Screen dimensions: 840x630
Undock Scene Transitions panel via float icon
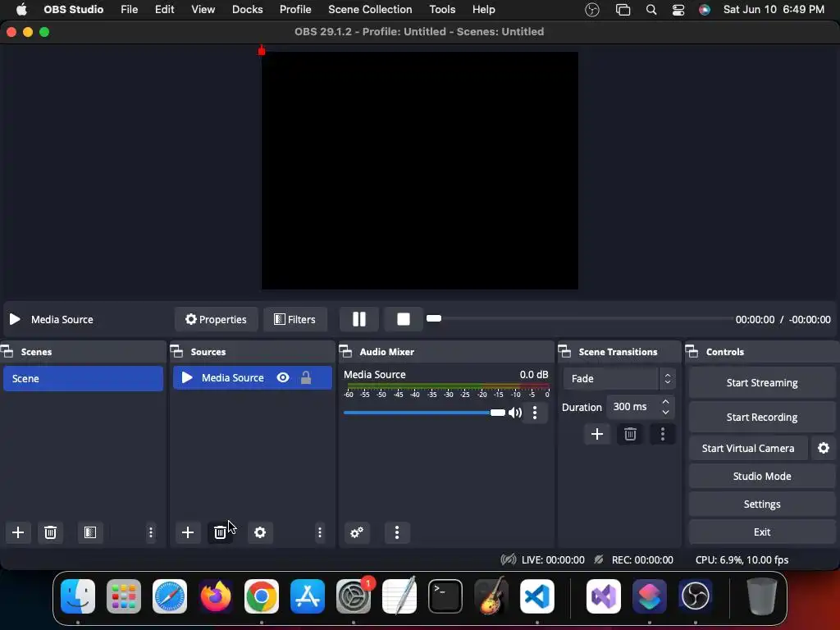click(564, 351)
